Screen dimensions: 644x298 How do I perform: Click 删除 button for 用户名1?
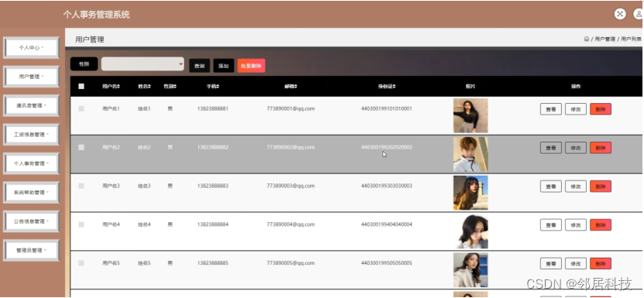click(601, 109)
